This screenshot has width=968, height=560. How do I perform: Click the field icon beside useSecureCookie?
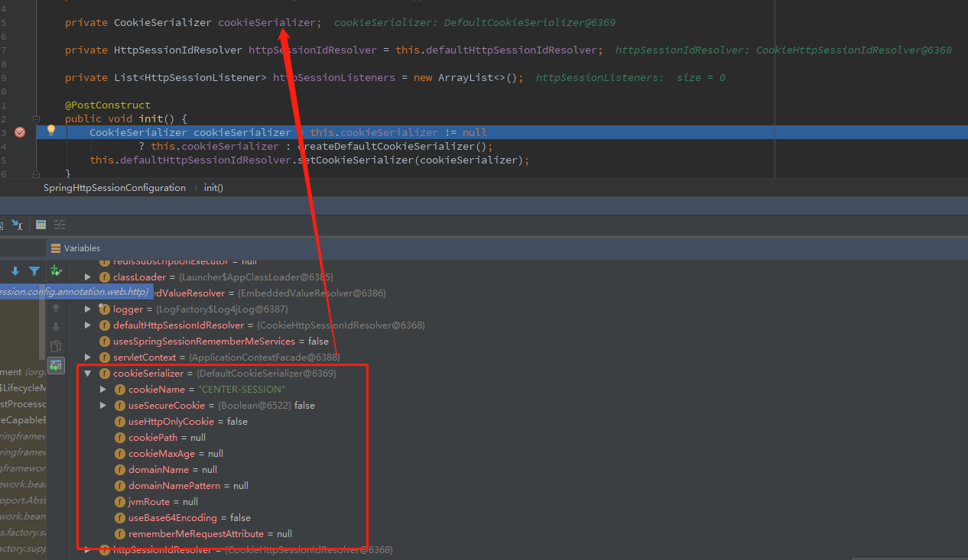(120, 406)
